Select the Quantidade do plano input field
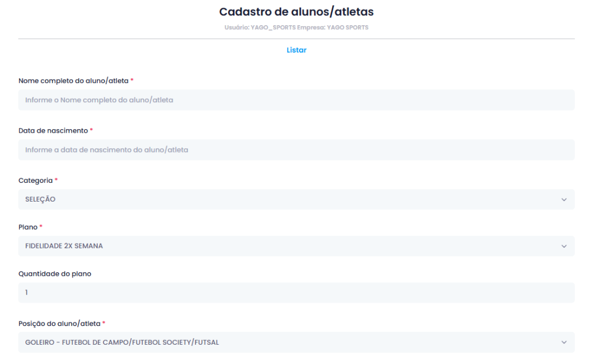The width and height of the screenshot is (599, 364). 296,293
